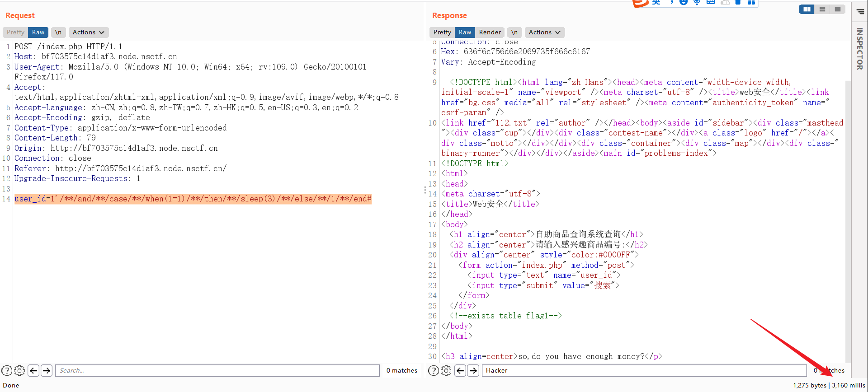
Task: Go to previous match in Response search
Action: tap(460, 371)
